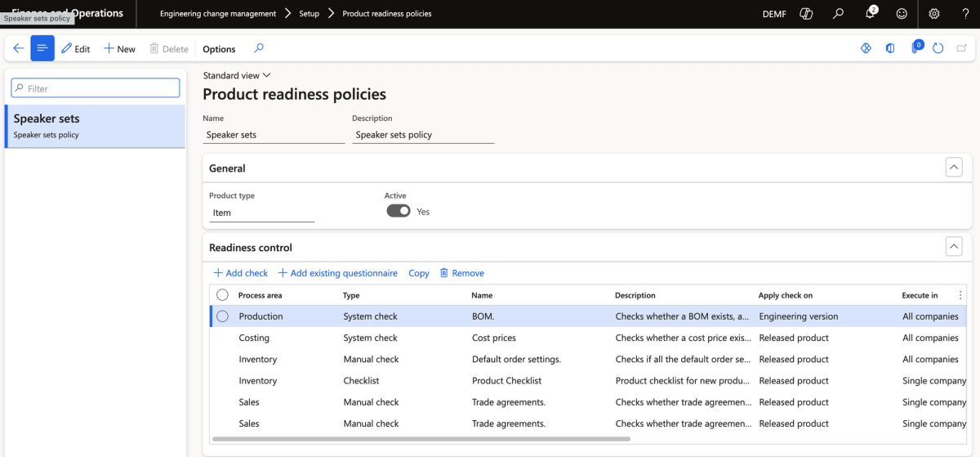Click Engineering version cell
The image size is (980, 457).
point(799,316)
